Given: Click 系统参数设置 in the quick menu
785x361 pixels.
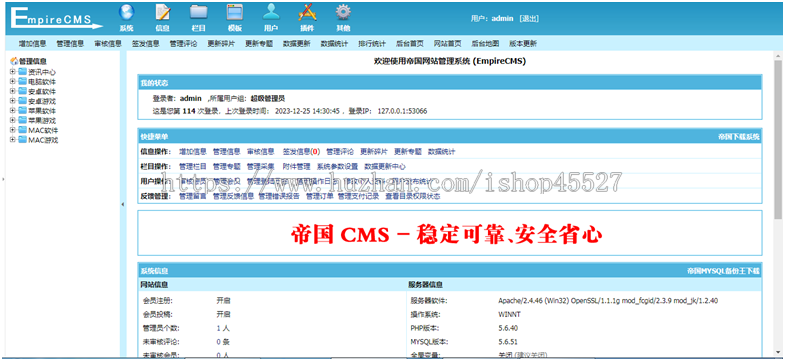Looking at the screenshot, I should [x=337, y=166].
